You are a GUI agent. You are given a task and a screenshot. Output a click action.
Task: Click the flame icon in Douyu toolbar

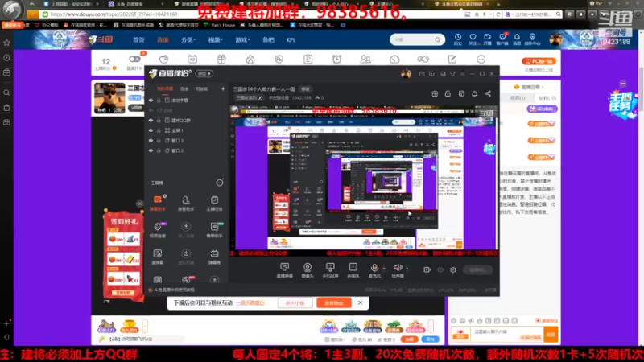250,59
